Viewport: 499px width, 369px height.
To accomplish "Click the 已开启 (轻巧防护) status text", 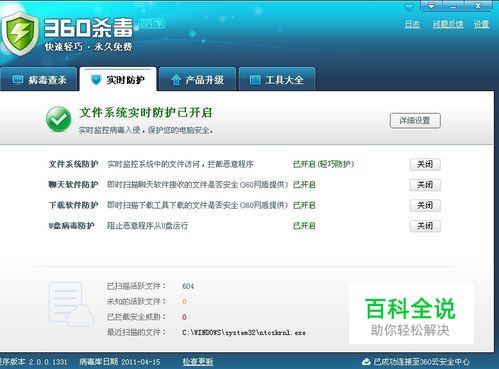I will (x=323, y=164).
